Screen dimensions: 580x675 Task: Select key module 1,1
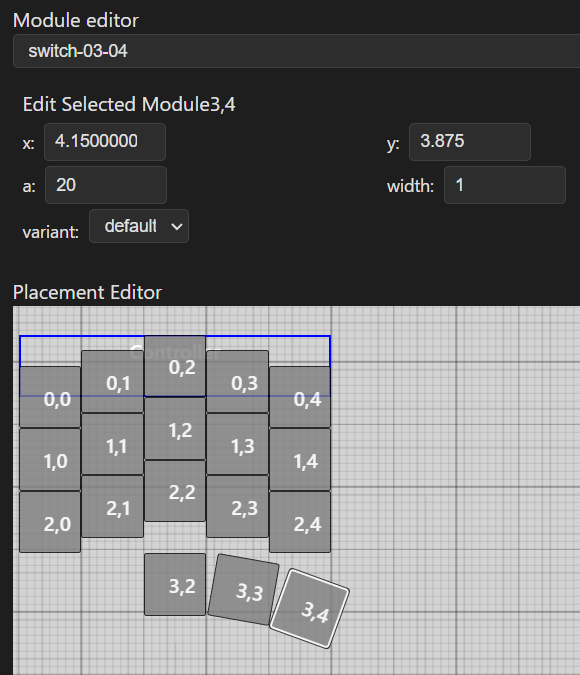click(112, 444)
